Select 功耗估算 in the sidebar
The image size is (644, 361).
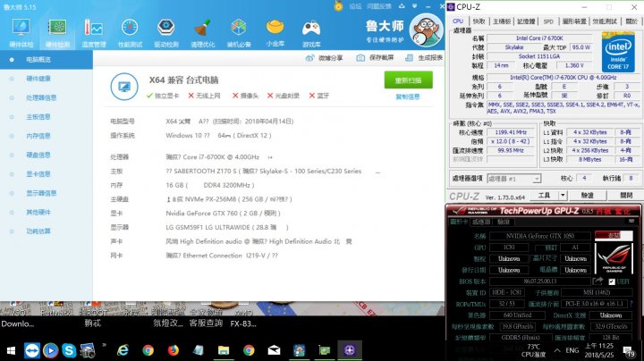tap(47, 231)
